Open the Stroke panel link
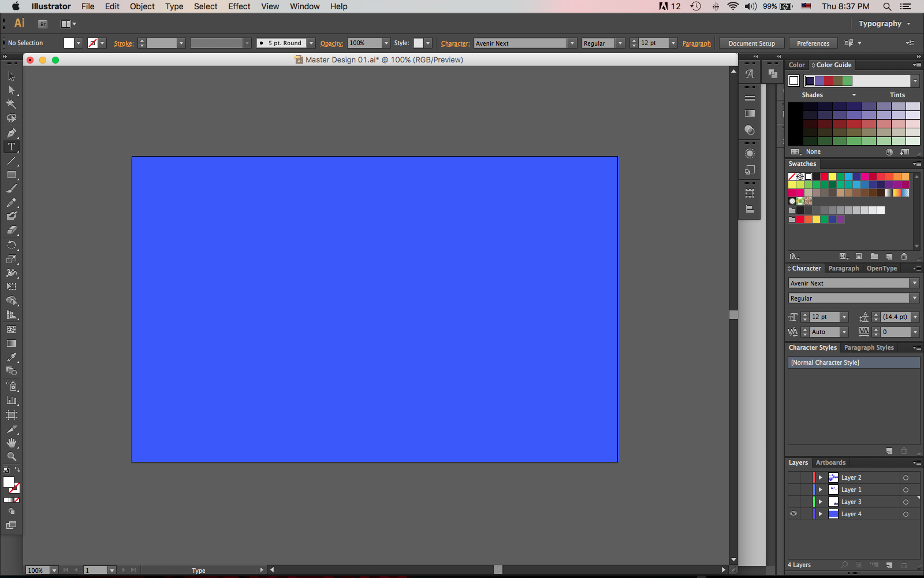 coord(124,43)
